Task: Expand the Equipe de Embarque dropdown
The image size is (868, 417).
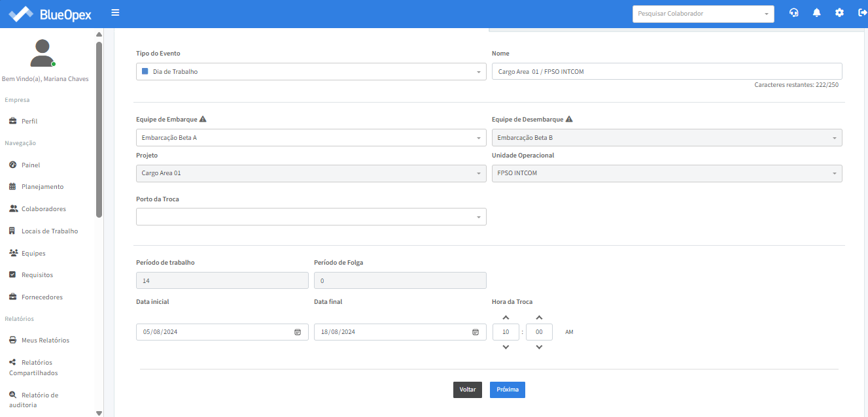Action: [311, 137]
